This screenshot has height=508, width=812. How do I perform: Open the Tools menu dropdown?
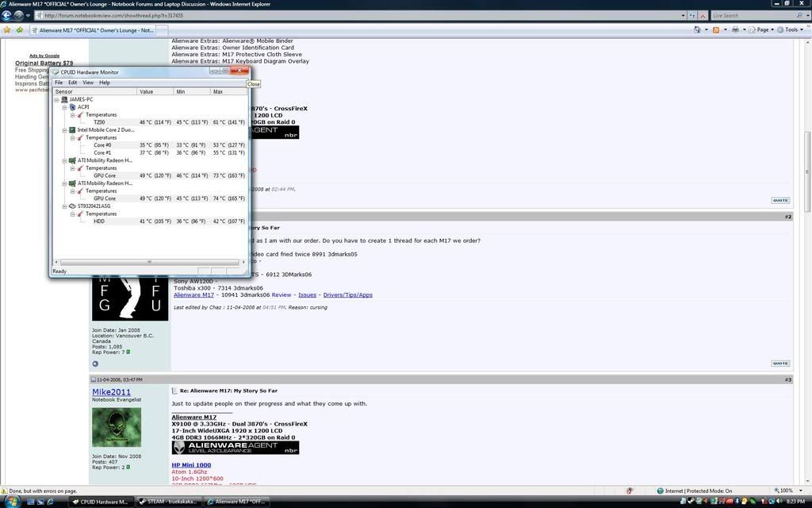(x=791, y=30)
